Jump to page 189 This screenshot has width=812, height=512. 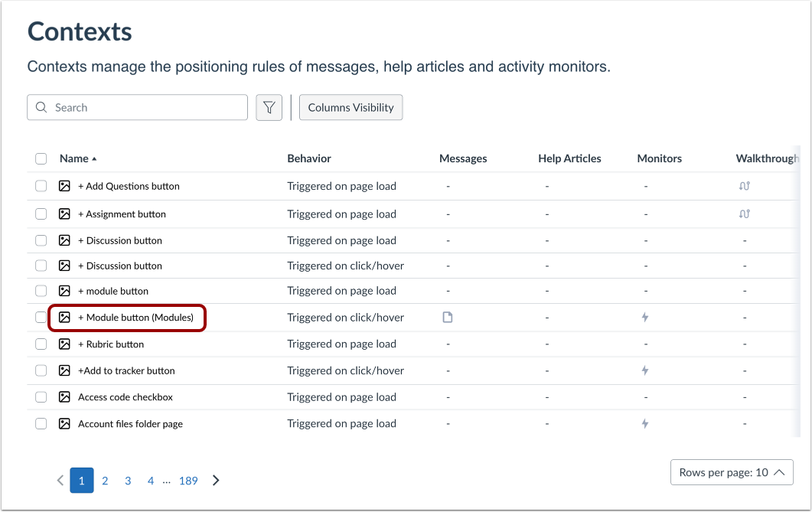(188, 481)
